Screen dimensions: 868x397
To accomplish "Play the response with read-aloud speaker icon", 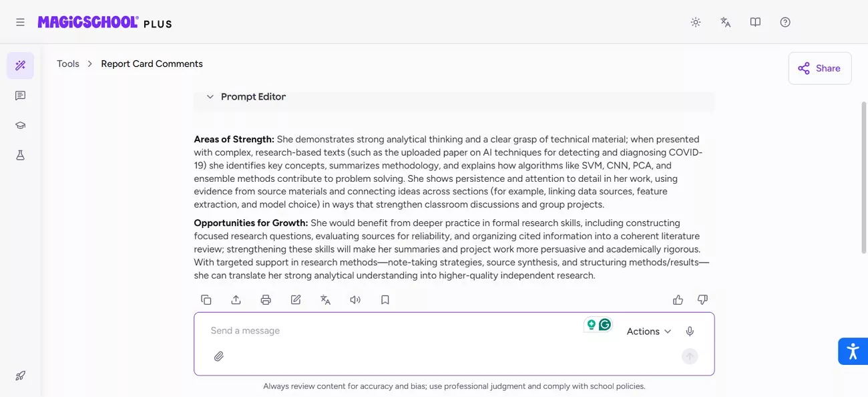I will tap(355, 300).
